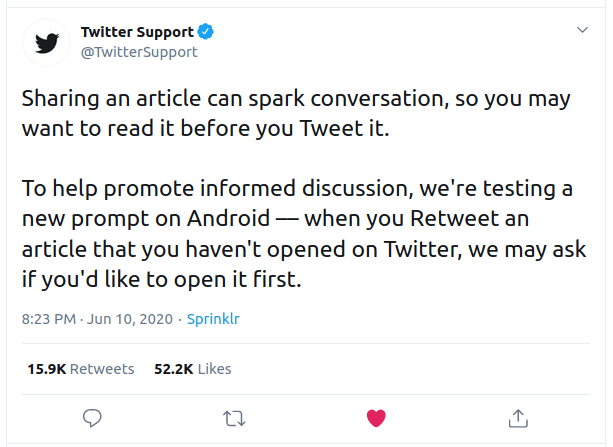
Task: Click the share upload icon
Action: (x=518, y=415)
